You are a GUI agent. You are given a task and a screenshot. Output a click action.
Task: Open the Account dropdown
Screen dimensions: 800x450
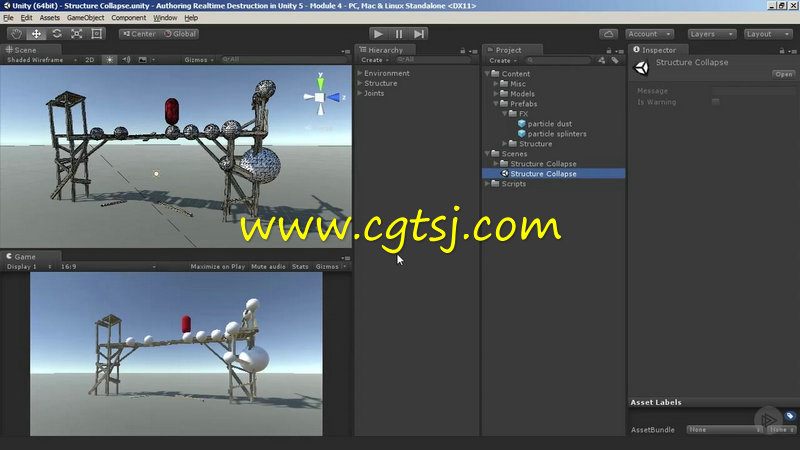649,34
